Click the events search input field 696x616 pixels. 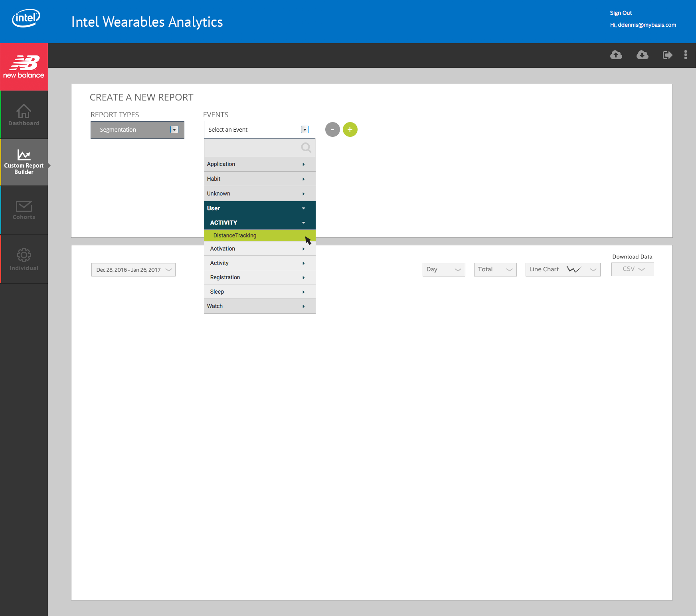point(259,148)
